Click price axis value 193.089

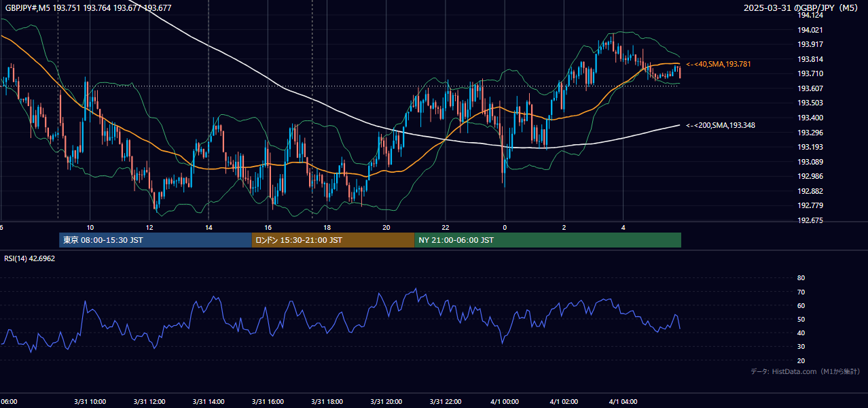click(x=811, y=162)
